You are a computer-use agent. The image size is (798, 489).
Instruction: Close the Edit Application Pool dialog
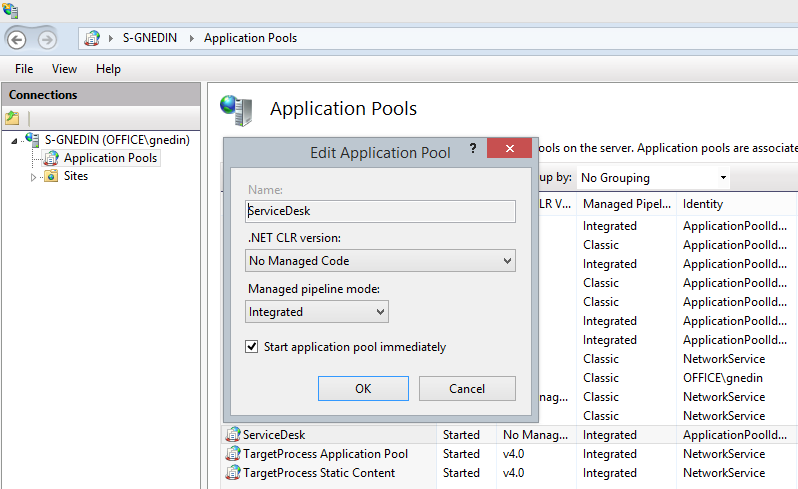(509, 148)
